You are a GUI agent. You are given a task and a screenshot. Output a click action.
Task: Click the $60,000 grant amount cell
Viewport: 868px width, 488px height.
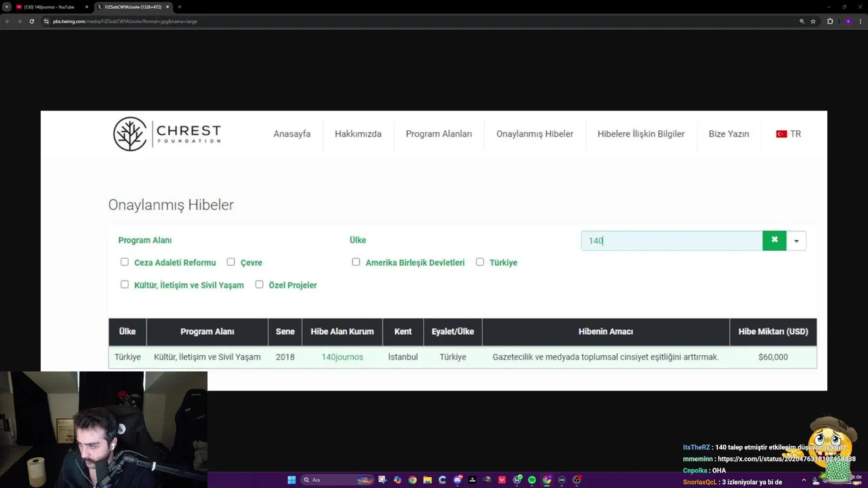tap(773, 357)
